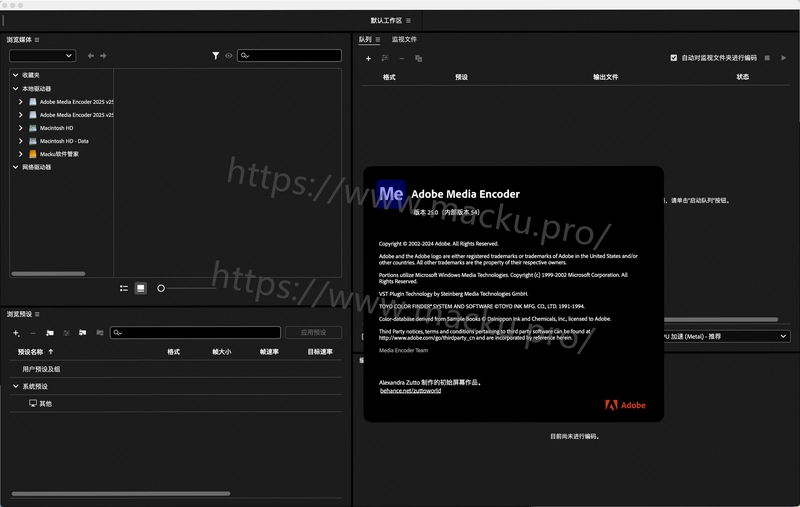
Task: Click the 应用预设 apply preset button
Action: (313, 333)
